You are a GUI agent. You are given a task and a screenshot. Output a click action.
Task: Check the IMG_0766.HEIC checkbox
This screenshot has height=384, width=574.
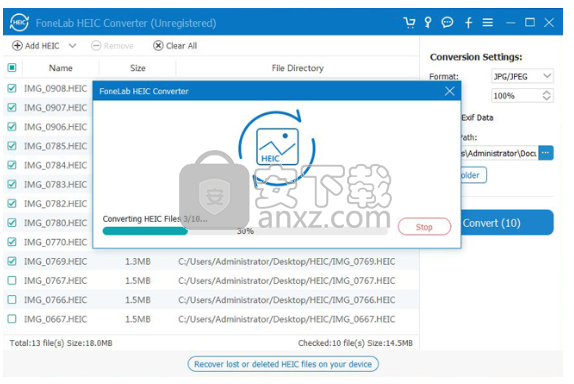click(12, 300)
